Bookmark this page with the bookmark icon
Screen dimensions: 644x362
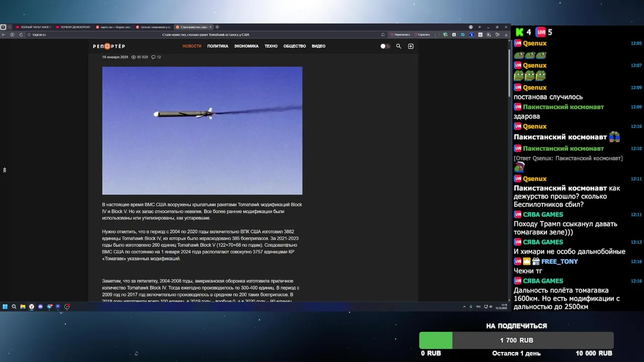(383, 35)
